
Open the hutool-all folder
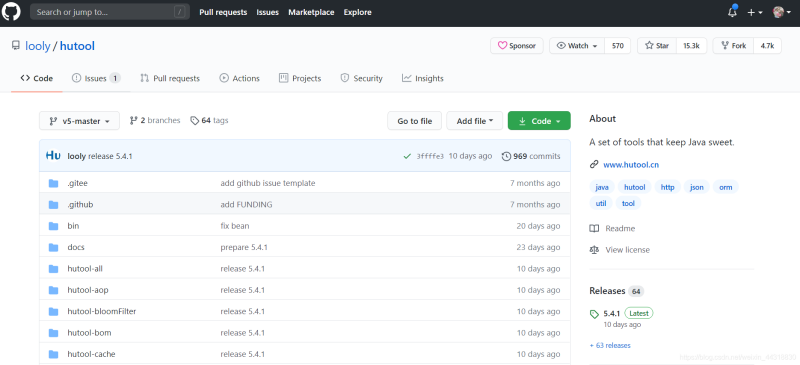[x=85, y=269]
